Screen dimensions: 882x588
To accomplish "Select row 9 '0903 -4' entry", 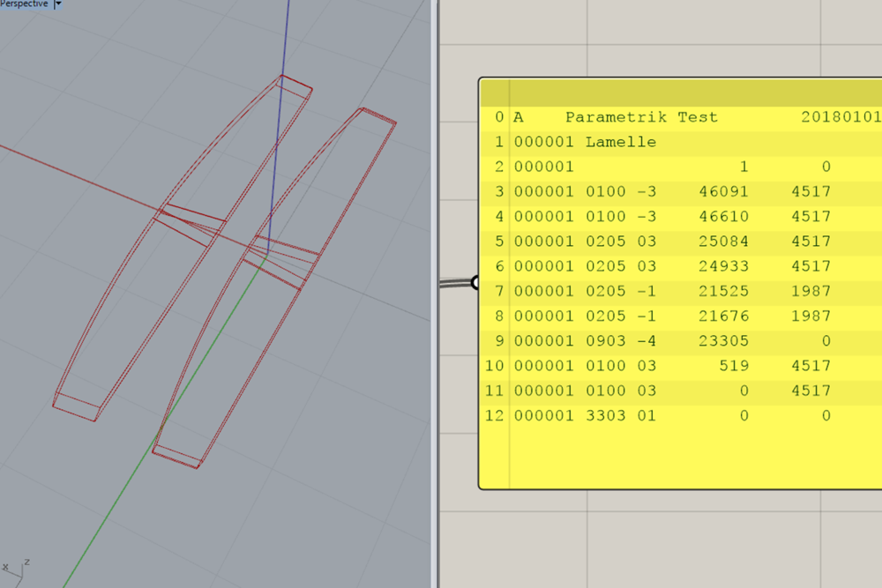I will click(x=621, y=340).
